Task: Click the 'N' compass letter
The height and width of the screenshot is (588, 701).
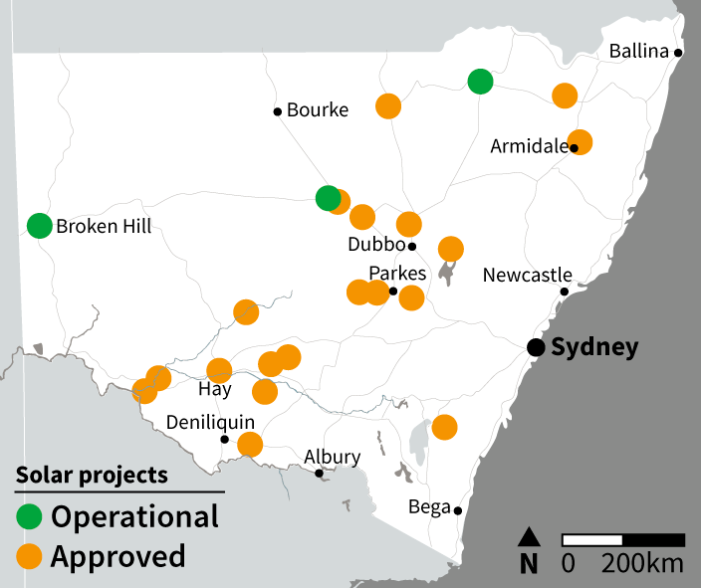Action: tap(529, 564)
